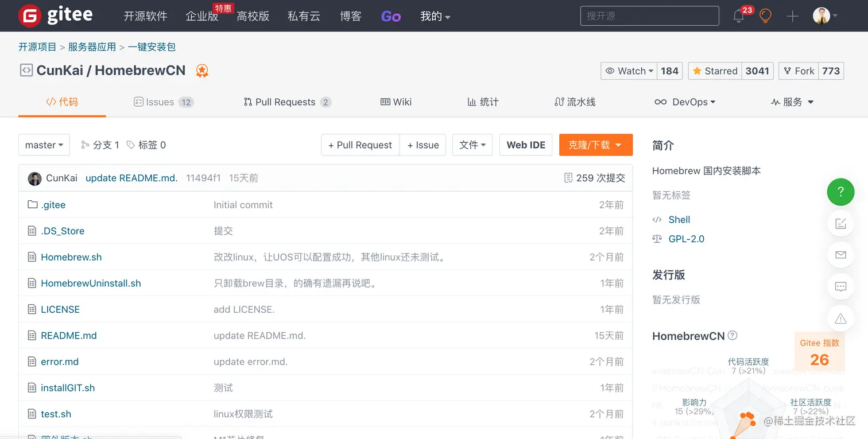Open 开源软件 in the navbar

tap(145, 16)
